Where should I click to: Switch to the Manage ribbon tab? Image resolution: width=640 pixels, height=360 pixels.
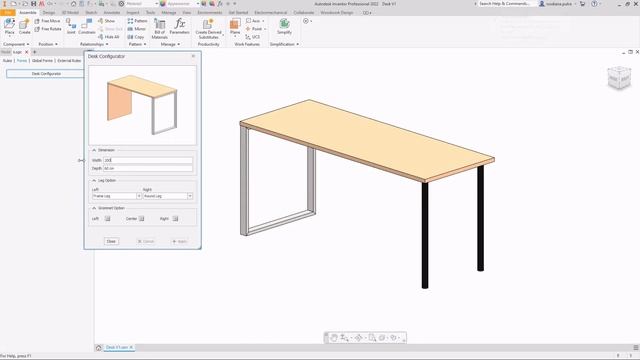(169, 13)
